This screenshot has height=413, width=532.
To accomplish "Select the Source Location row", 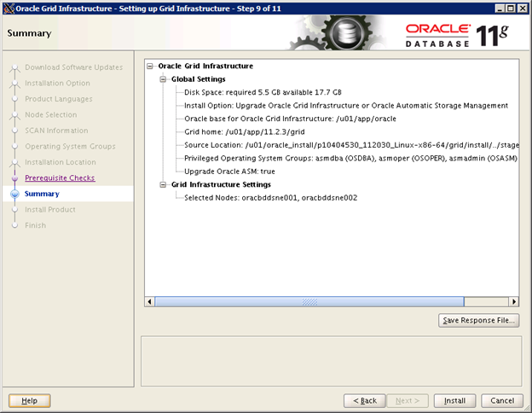I will pyautogui.click(x=351, y=145).
